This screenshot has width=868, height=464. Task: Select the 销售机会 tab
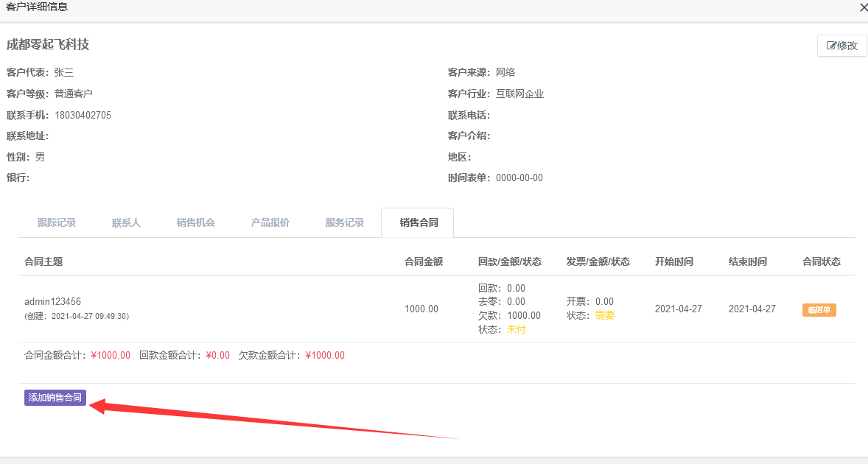(x=196, y=222)
